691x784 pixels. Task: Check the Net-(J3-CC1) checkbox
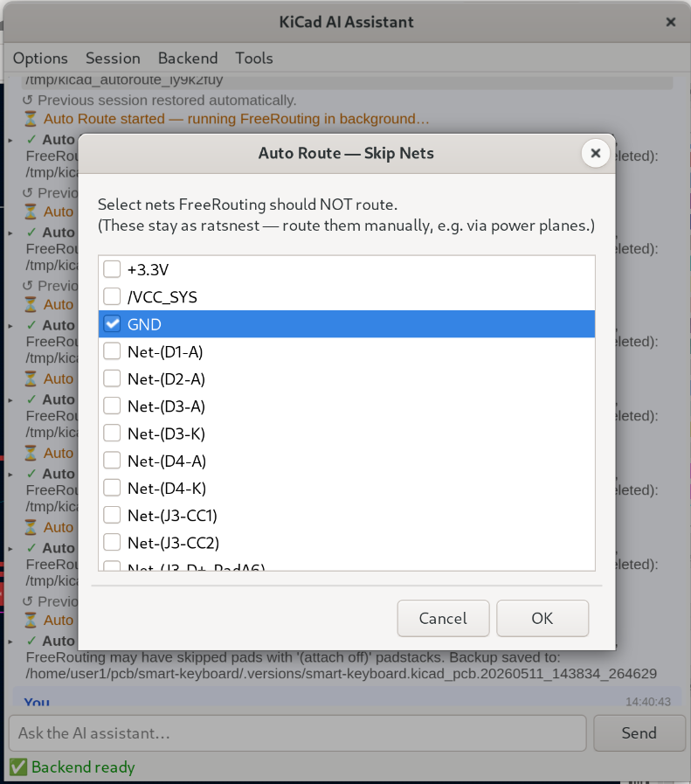coord(112,515)
